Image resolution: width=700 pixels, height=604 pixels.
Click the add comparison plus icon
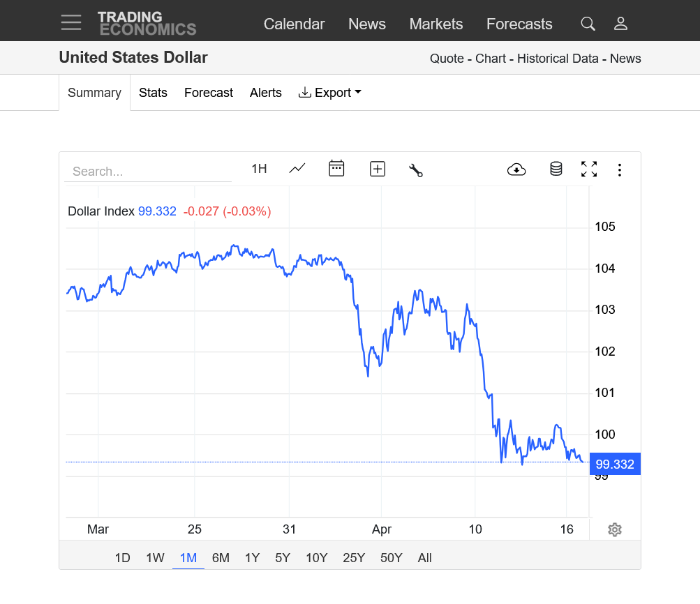click(378, 169)
